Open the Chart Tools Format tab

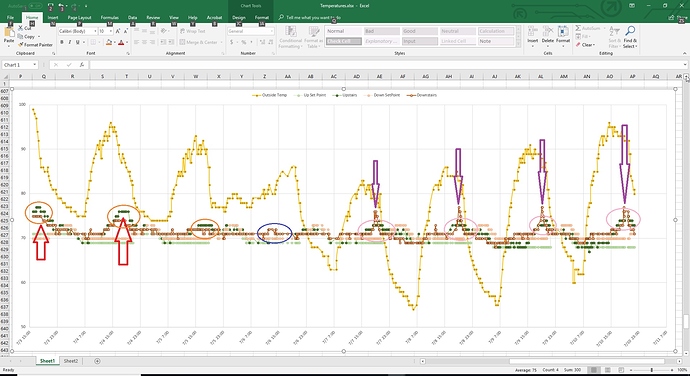tap(262, 18)
